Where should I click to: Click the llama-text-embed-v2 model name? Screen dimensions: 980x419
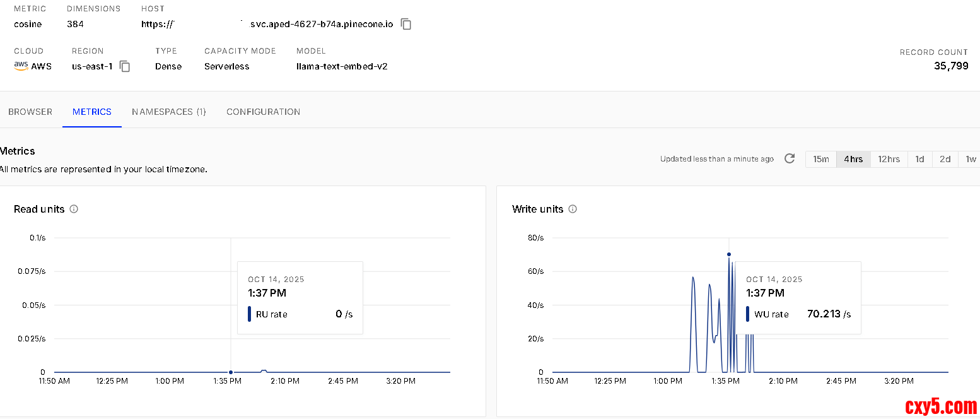click(x=342, y=66)
